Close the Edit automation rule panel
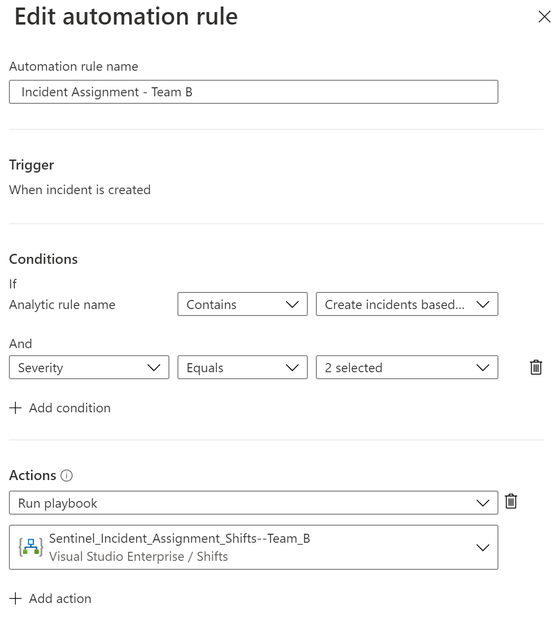The height and width of the screenshot is (619, 557). click(544, 17)
